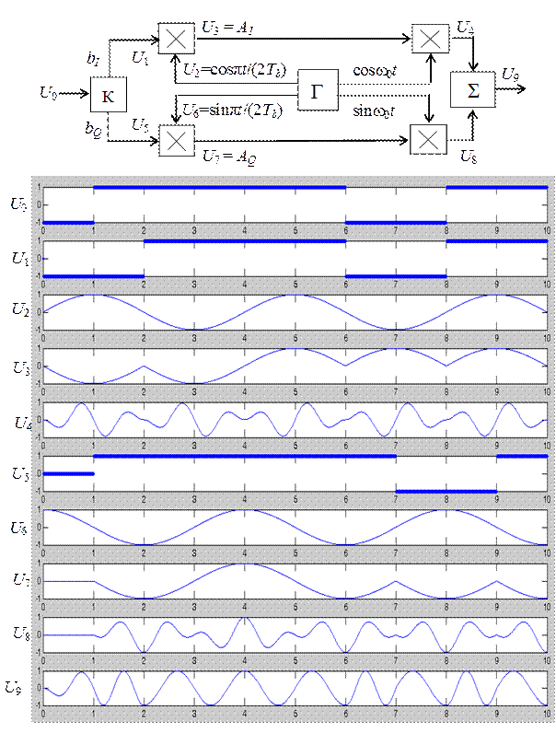
Task: Click the U7 axis label left of plots
Action: click(22, 578)
